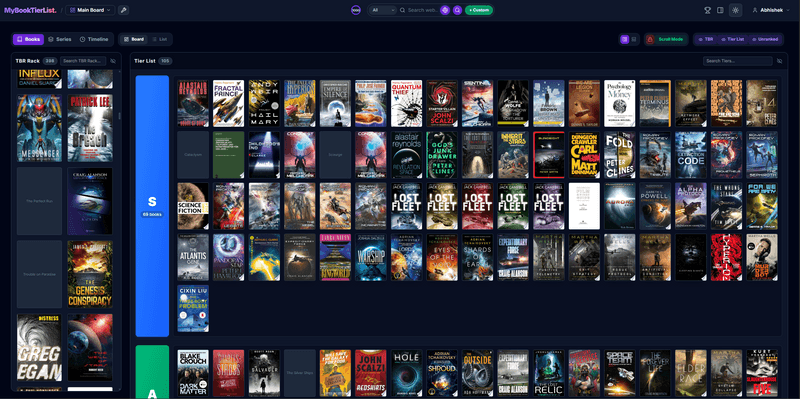Select Messenger cover in TBR Rack

39,128
